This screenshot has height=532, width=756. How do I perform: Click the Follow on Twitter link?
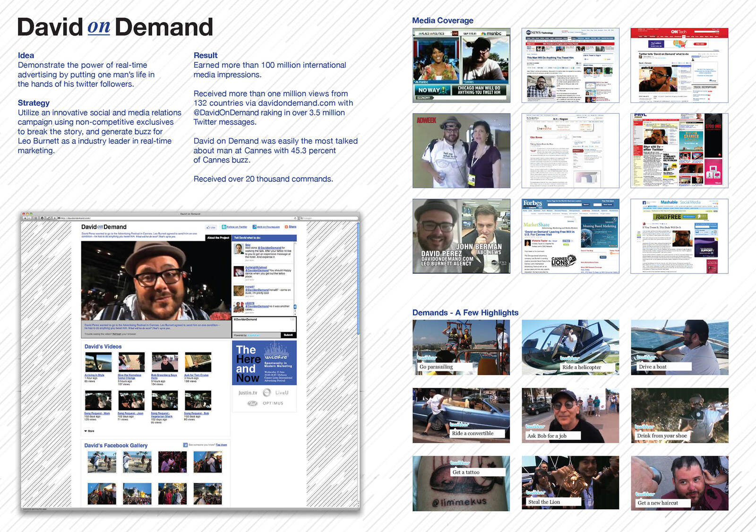pos(237,227)
